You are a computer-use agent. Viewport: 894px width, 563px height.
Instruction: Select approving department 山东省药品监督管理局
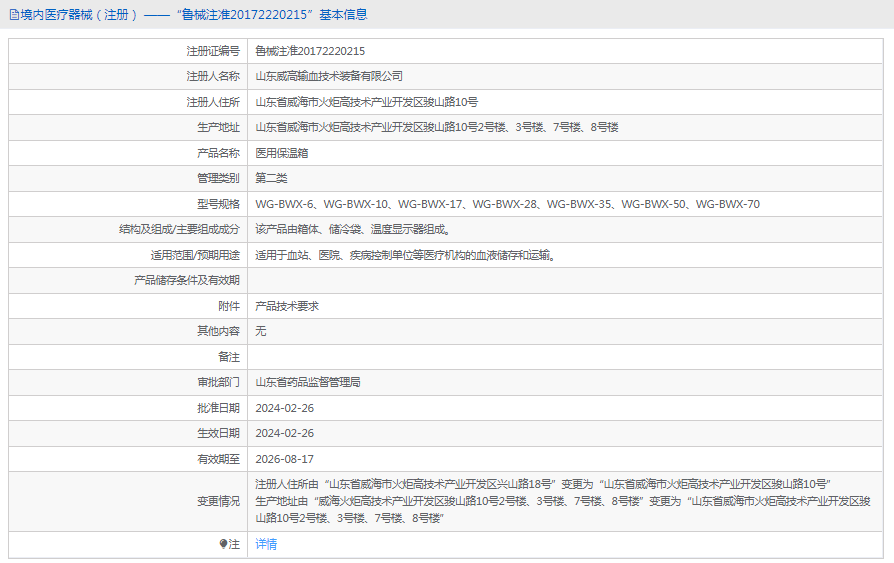(x=308, y=382)
